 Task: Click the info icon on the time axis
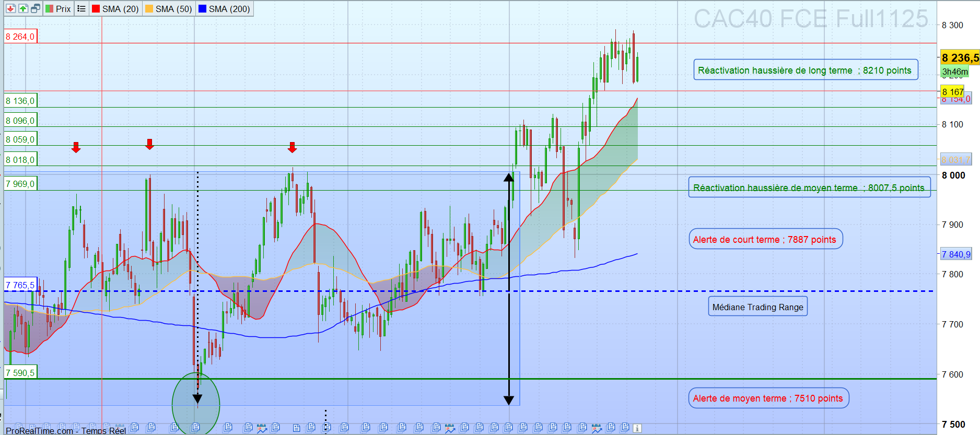(637, 428)
